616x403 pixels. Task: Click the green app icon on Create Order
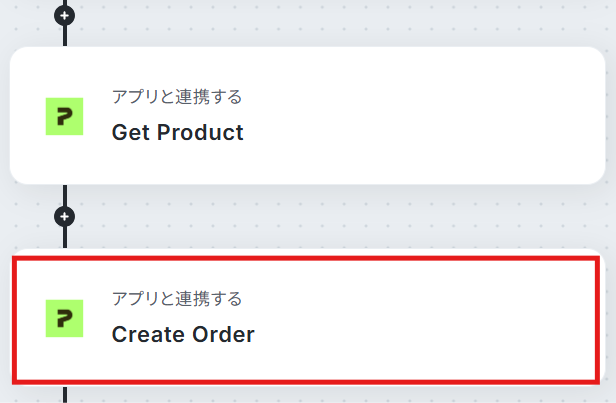coord(64,318)
